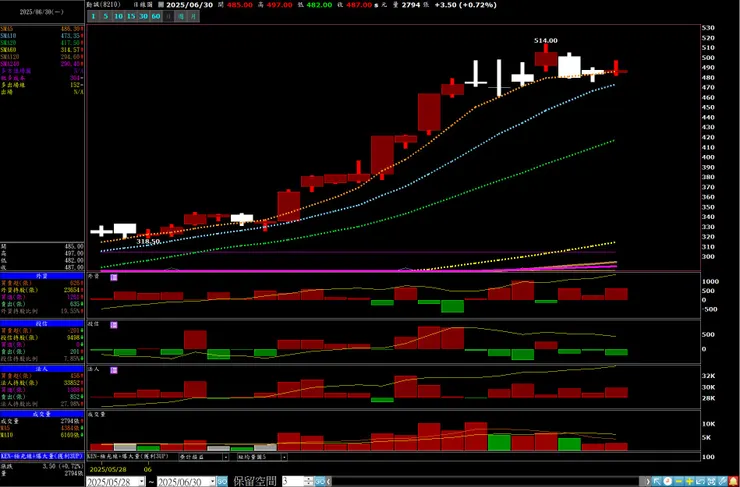
Task: Click the 投信 blue panel header
Action: pos(42,323)
